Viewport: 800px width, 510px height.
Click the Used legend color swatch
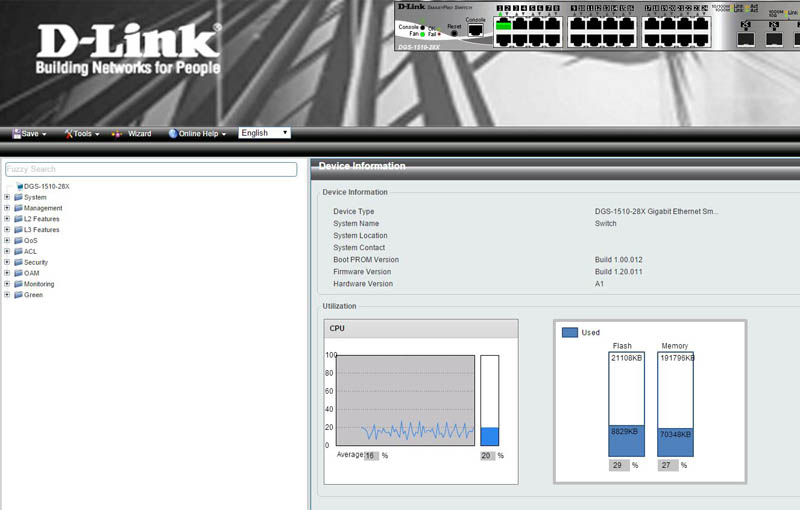569,333
